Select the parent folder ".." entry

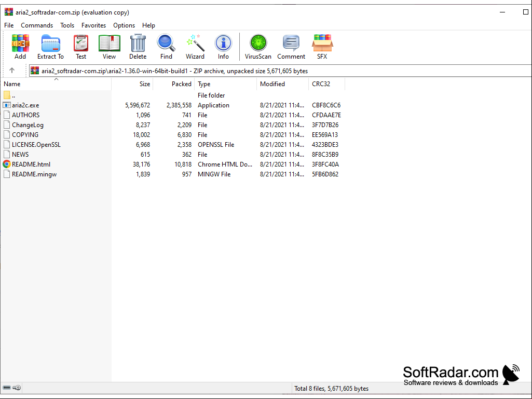pos(13,95)
